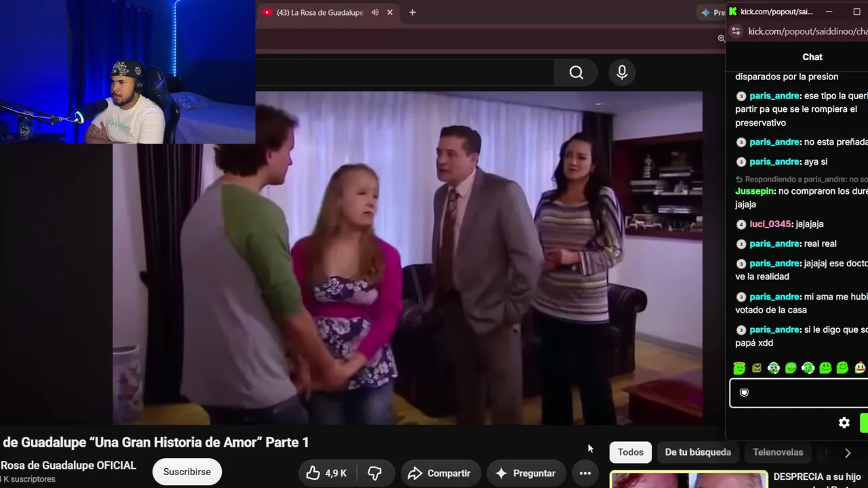Click the shield badge inside the chat input
The image size is (868, 488).
(744, 393)
